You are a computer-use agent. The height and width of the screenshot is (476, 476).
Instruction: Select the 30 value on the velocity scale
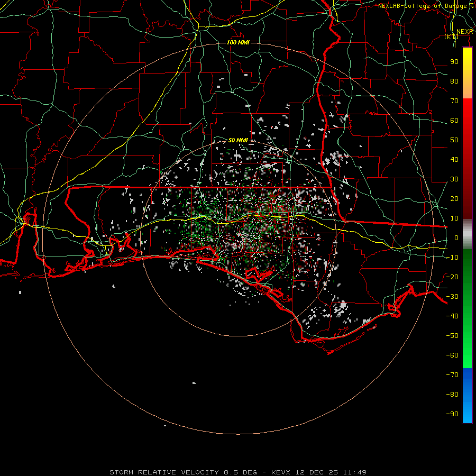tap(454, 179)
